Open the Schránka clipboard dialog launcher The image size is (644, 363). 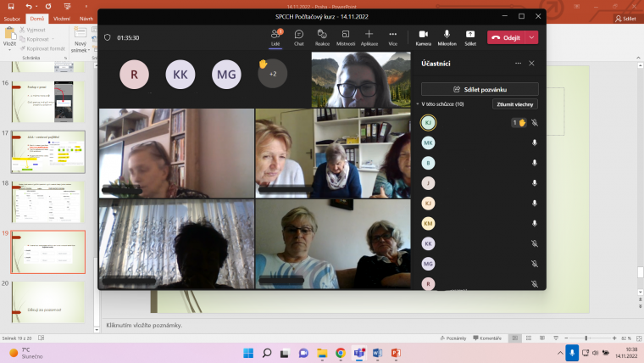[x=65, y=58]
